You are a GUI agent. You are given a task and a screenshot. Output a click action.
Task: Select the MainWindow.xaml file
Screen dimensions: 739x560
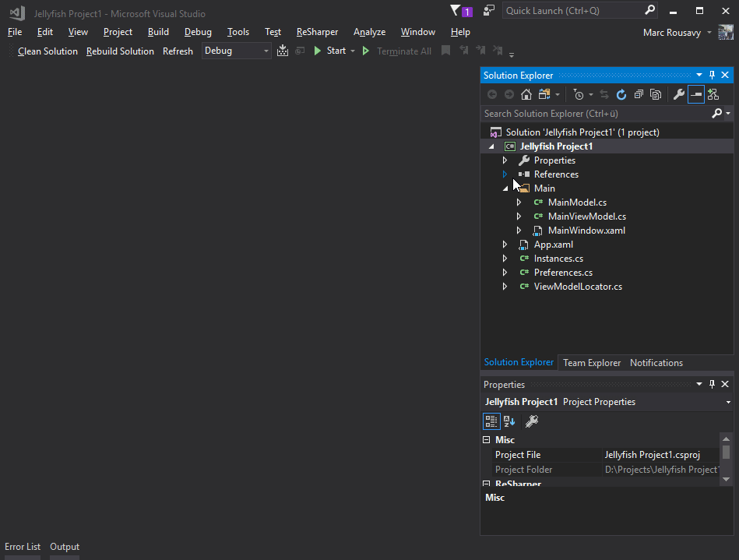[x=586, y=231]
